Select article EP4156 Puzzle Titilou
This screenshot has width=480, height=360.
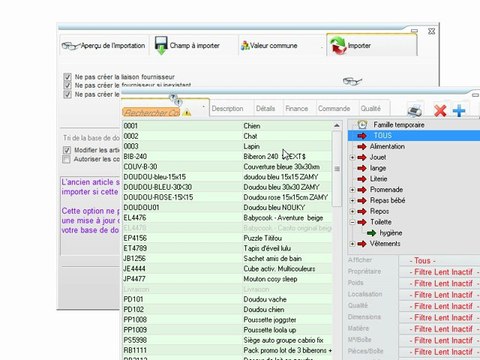click(x=227, y=238)
